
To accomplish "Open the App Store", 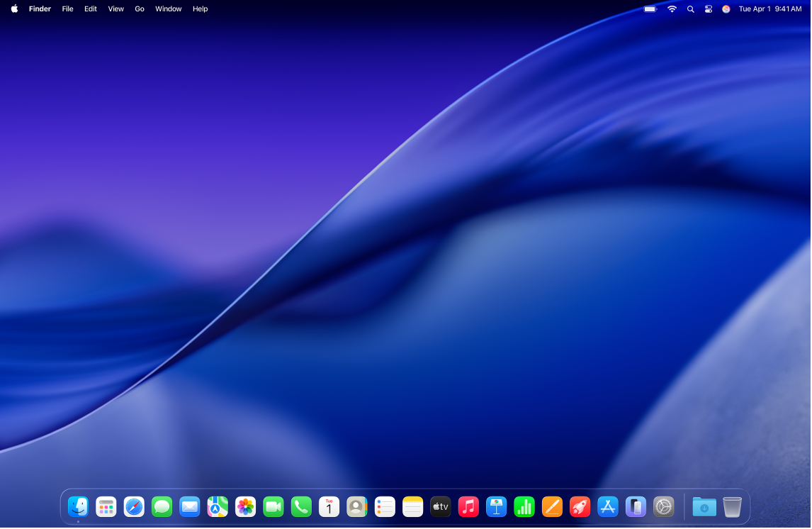I will (607, 506).
